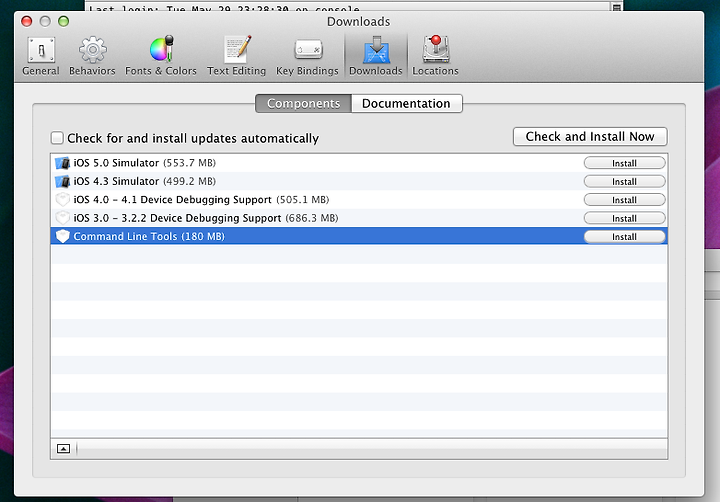Install the iOS 5.0 Simulator
Viewport: 720px width, 502px height.
624,163
